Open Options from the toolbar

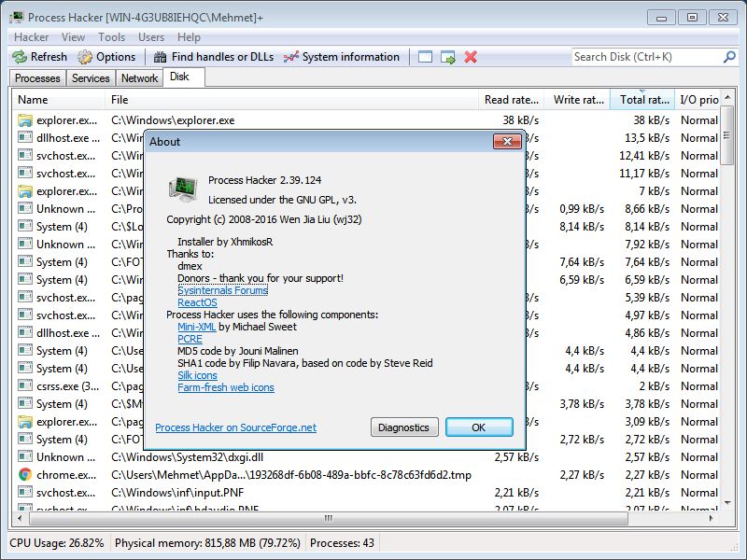pyautogui.click(x=106, y=57)
